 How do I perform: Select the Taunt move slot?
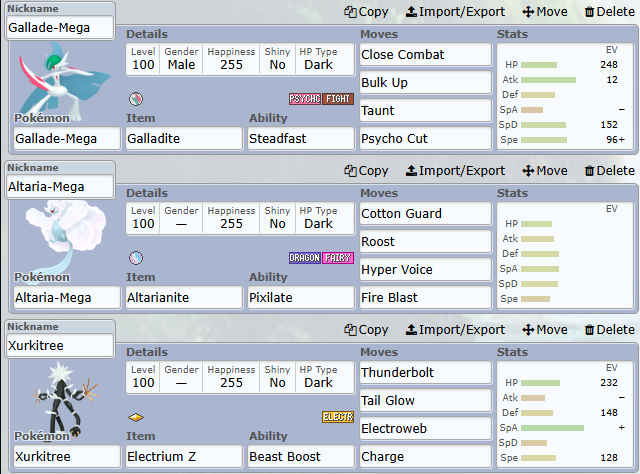tap(426, 111)
